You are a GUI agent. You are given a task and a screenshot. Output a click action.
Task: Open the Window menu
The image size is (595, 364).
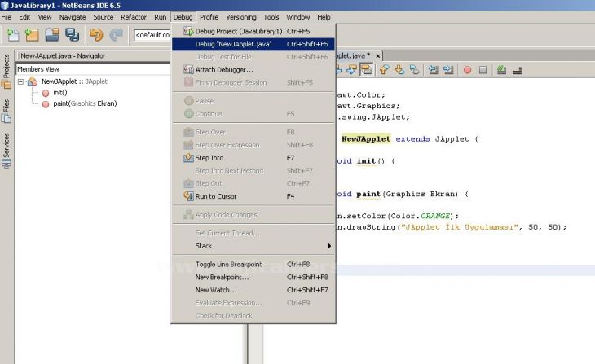297,17
